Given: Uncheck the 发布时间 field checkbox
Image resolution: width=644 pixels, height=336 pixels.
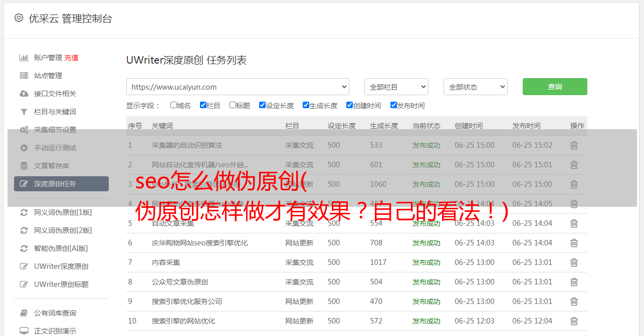Looking at the screenshot, I should coord(393,105).
